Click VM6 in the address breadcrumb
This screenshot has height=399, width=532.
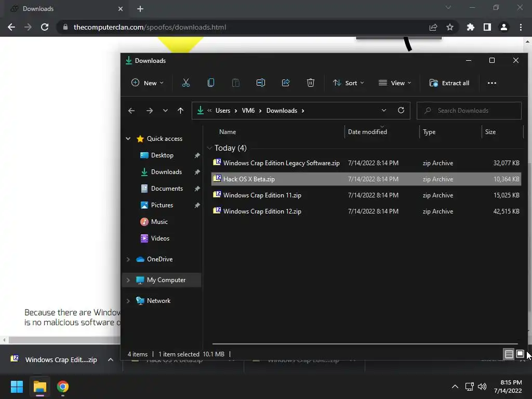tap(248, 111)
